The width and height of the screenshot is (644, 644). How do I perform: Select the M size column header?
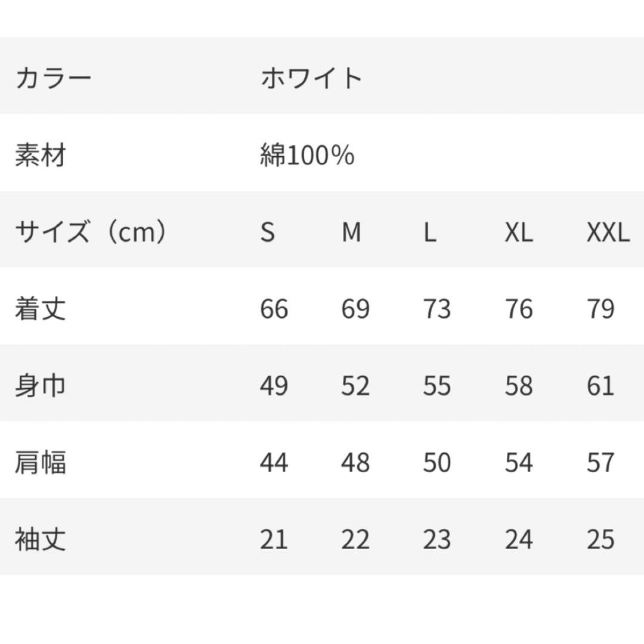[351, 233]
